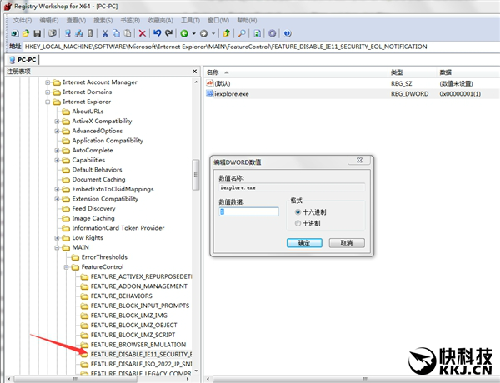Collapse the MAIN node
500x383 pixels.
(x=57, y=248)
